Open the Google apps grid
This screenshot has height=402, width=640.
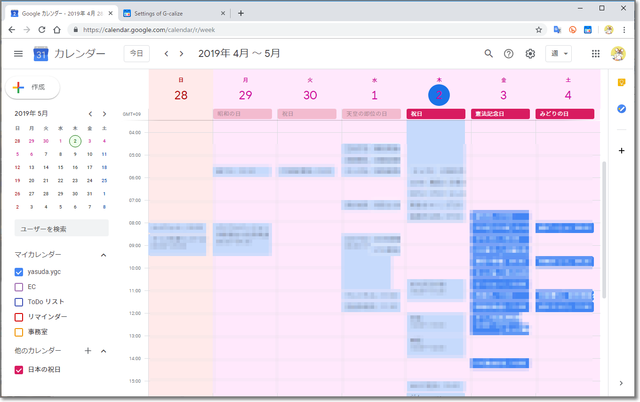(x=596, y=53)
